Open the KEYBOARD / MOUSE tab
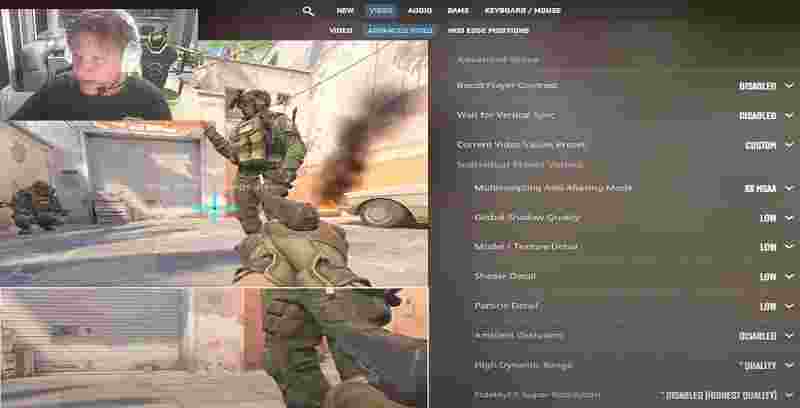The height and width of the screenshot is (408, 800). point(522,11)
